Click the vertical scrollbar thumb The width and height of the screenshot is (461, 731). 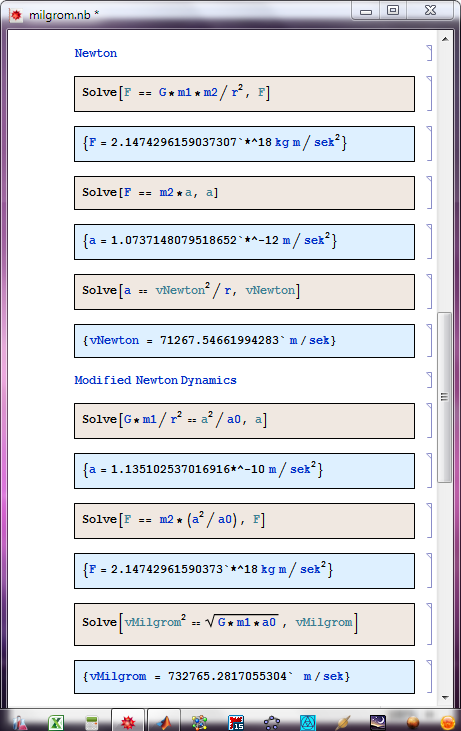(445, 397)
